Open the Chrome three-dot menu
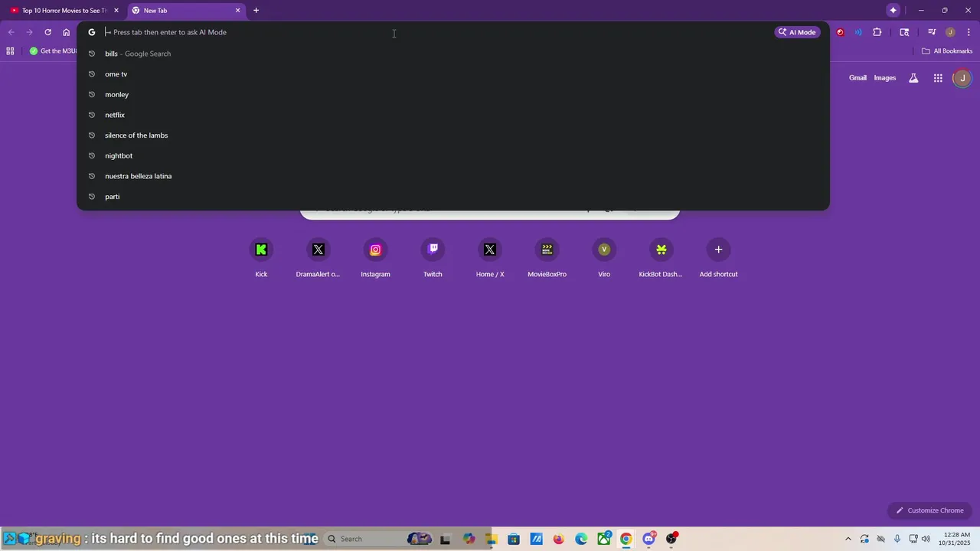 pyautogui.click(x=969, y=32)
